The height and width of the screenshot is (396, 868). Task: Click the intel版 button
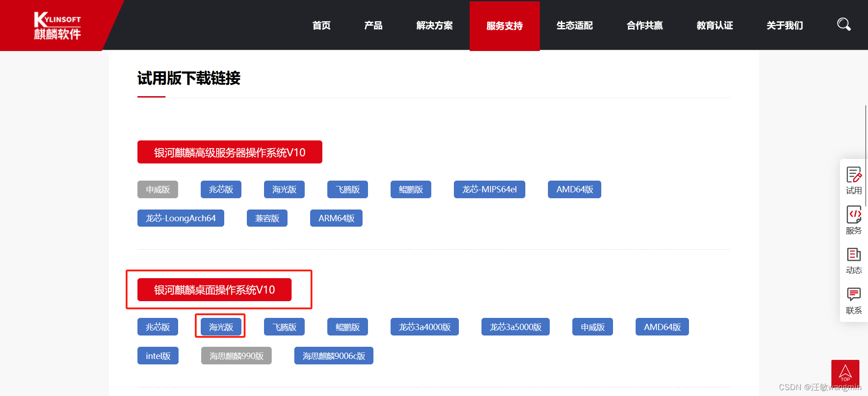158,356
